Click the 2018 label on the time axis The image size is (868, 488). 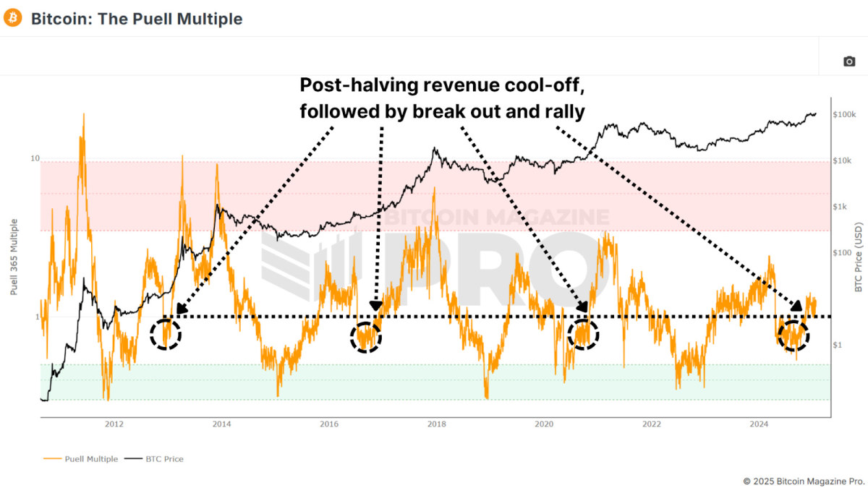pos(436,424)
